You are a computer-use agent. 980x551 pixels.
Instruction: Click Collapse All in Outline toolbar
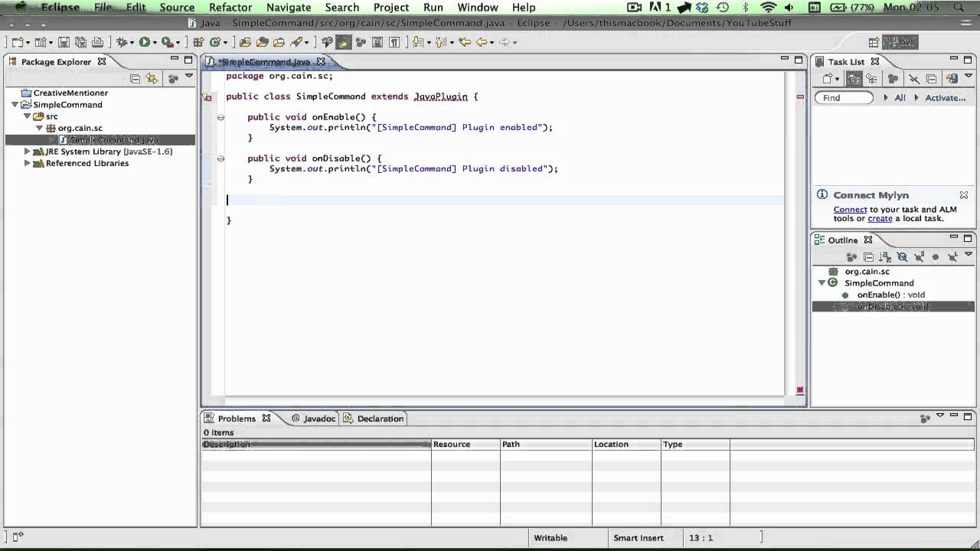pyautogui.click(x=869, y=257)
